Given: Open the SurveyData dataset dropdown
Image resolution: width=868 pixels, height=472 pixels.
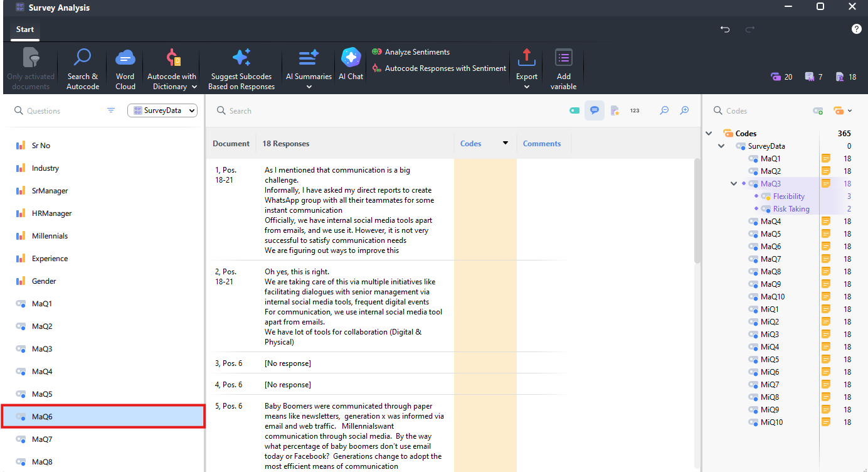Looking at the screenshot, I should point(162,110).
